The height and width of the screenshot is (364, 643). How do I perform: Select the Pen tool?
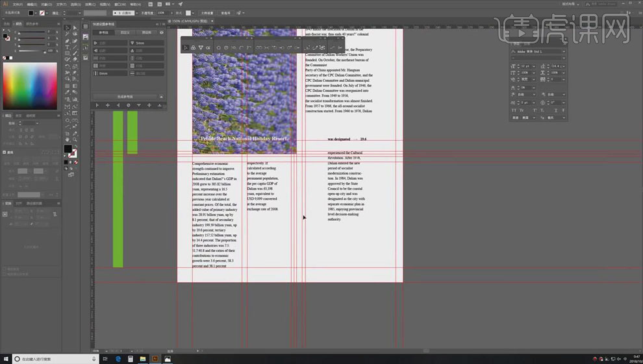point(68,41)
